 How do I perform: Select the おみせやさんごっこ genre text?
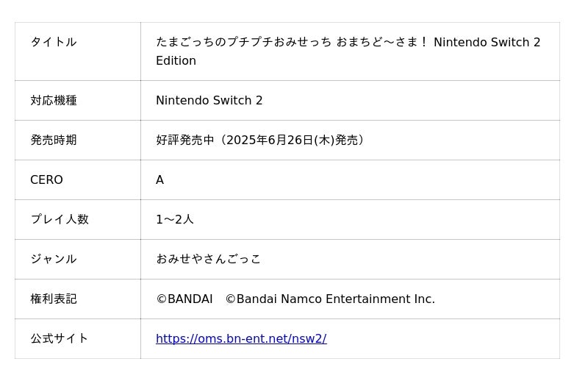pos(209,259)
